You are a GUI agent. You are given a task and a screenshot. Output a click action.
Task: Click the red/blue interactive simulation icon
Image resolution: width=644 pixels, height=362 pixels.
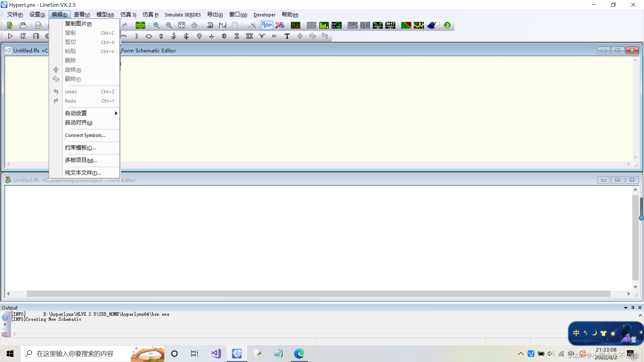point(280,25)
